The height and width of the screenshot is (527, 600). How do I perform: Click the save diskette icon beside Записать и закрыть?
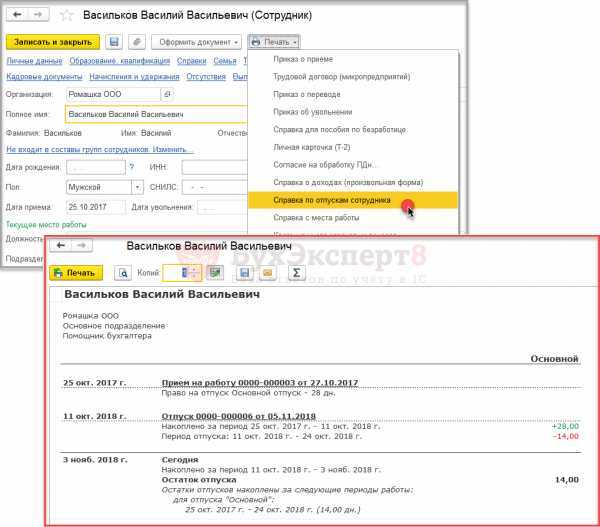click(x=114, y=42)
